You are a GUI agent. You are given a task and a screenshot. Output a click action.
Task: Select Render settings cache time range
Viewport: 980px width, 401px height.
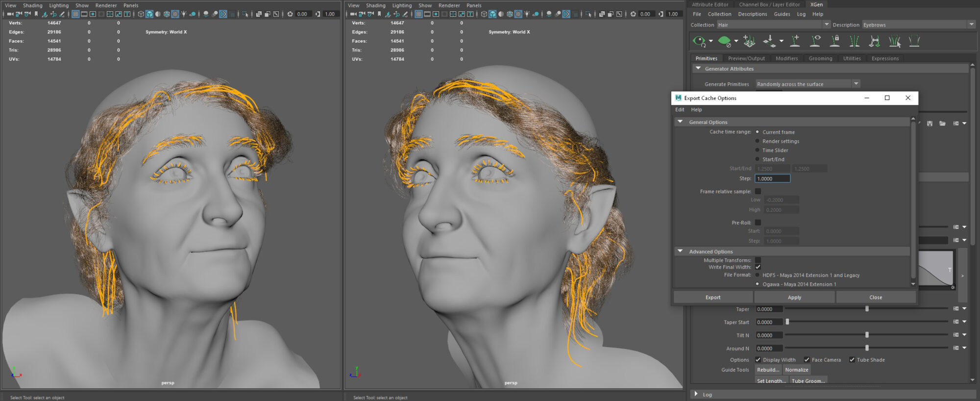coord(758,141)
